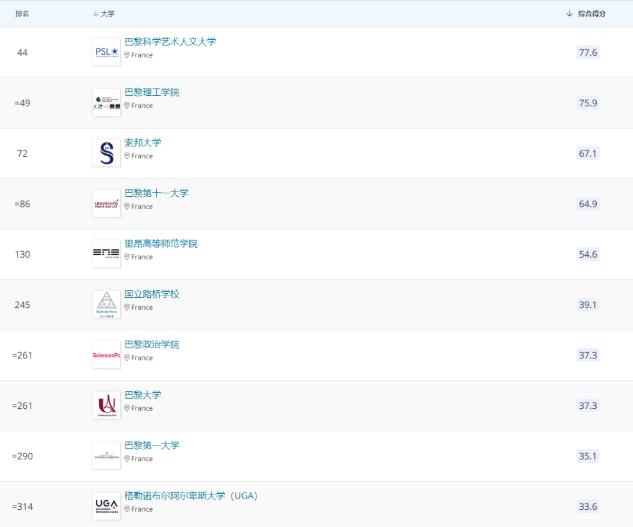Click the score 67.1
The image size is (633, 527).
588,153
